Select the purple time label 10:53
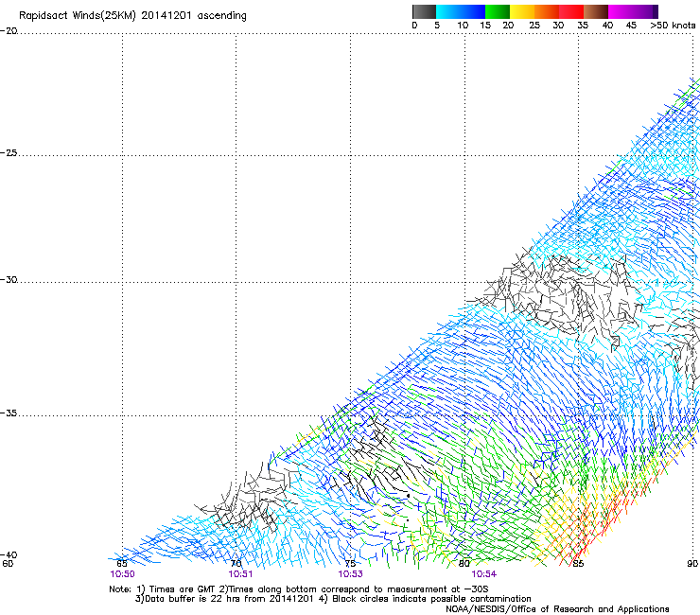700x615 pixels. click(350, 574)
